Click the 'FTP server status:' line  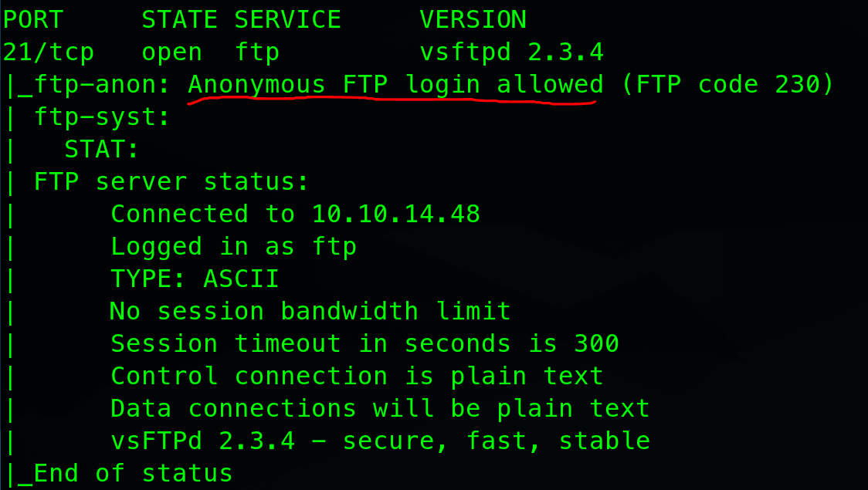[x=171, y=182]
